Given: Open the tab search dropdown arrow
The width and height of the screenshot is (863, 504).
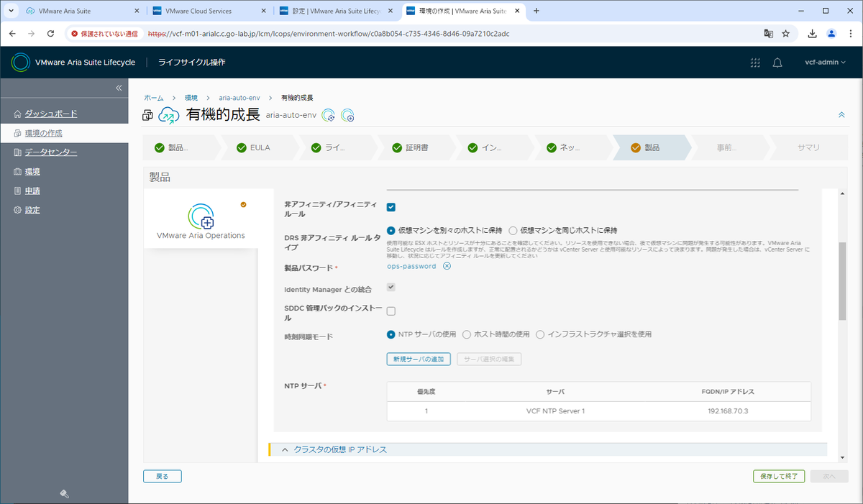Looking at the screenshot, I should click(x=10, y=11).
